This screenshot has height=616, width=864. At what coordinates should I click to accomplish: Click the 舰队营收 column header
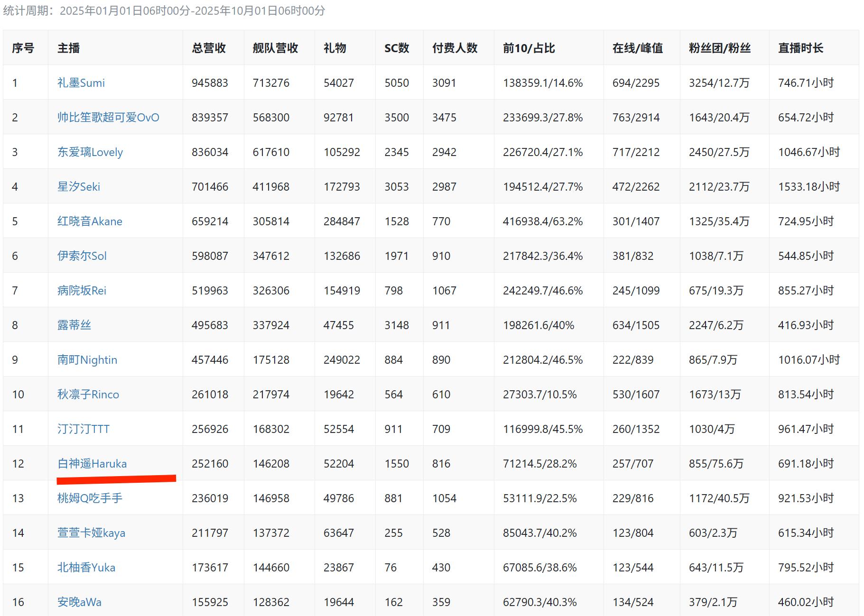click(x=275, y=48)
